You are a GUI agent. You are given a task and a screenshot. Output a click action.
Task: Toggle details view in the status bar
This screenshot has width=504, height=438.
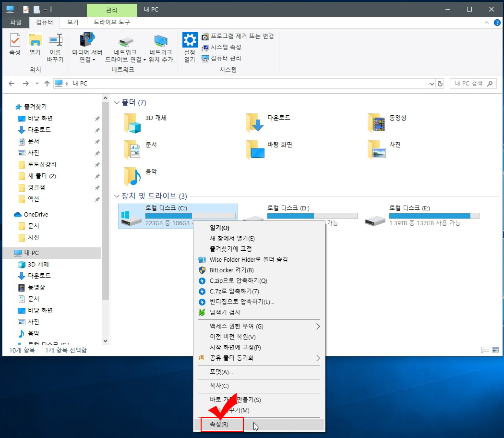pos(485,350)
